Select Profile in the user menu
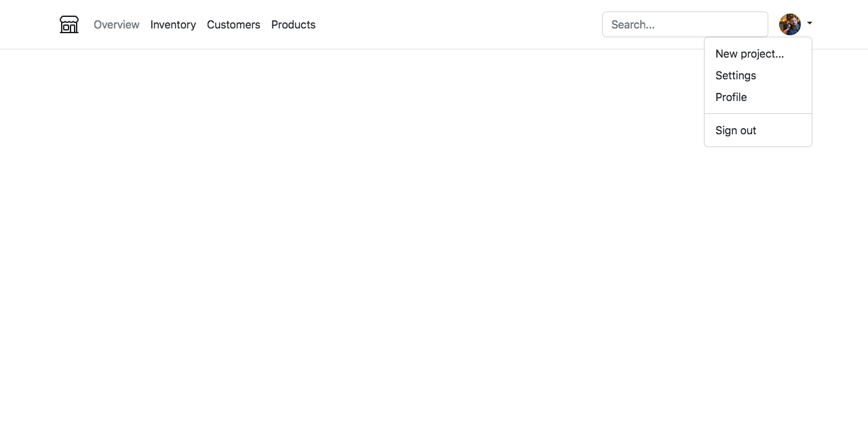The image size is (868, 434). [758, 97]
